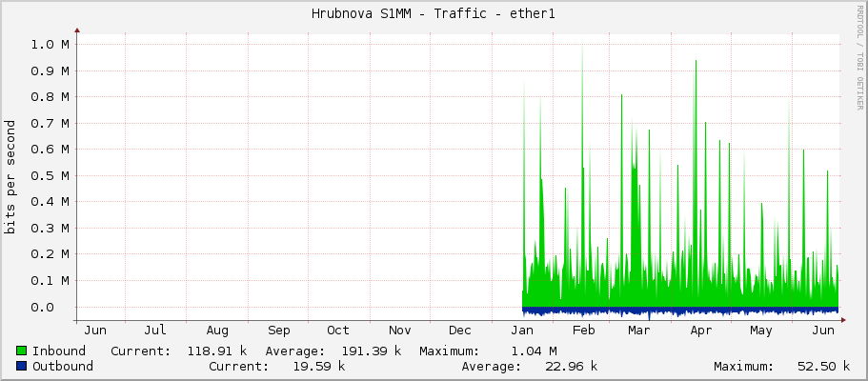
Task: Click the '0.7 M' y-axis label
Action: 50,123
